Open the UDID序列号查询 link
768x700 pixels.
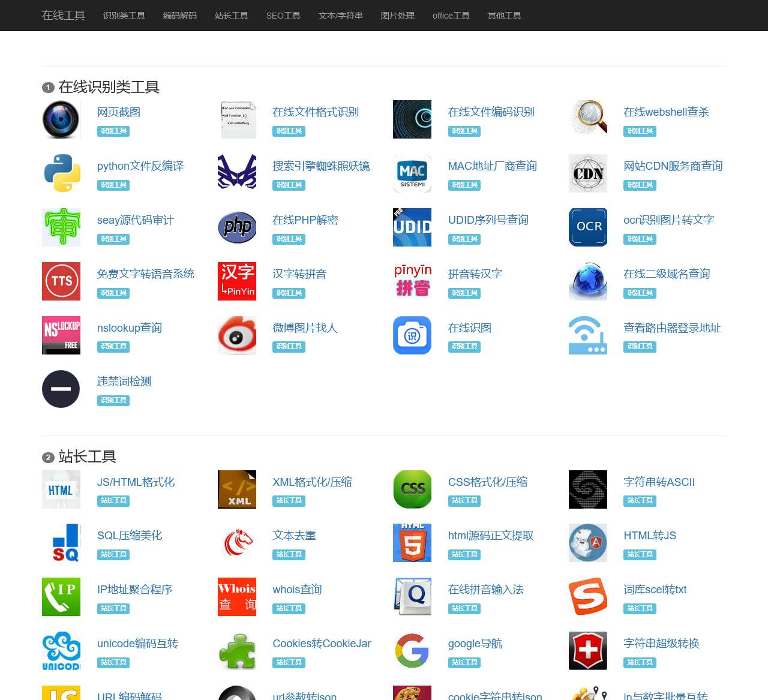(488, 220)
